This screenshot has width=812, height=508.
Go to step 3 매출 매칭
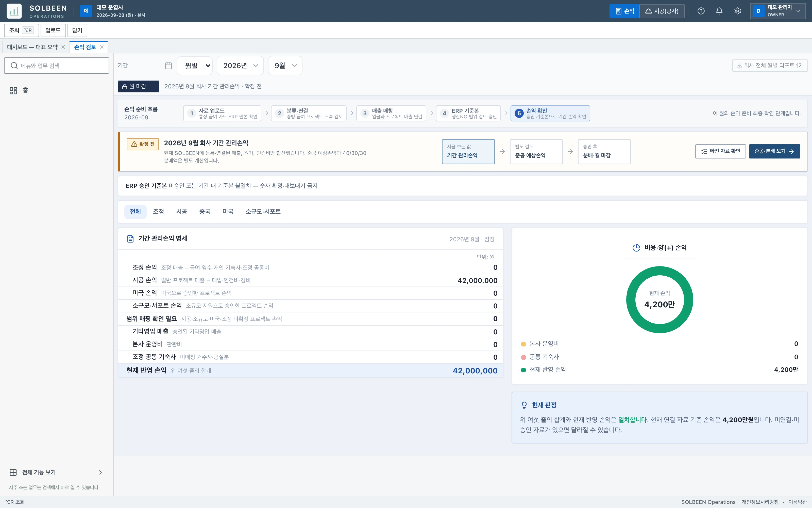pos(391,113)
